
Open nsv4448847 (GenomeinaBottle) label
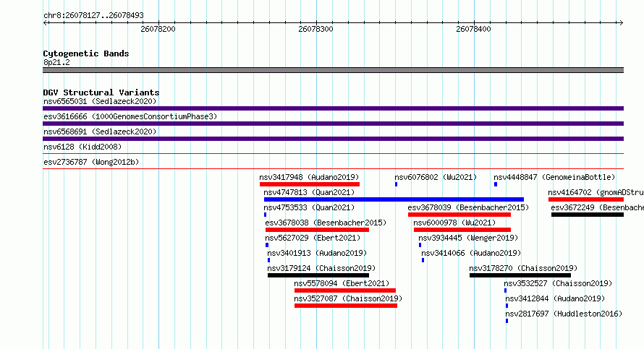point(554,177)
